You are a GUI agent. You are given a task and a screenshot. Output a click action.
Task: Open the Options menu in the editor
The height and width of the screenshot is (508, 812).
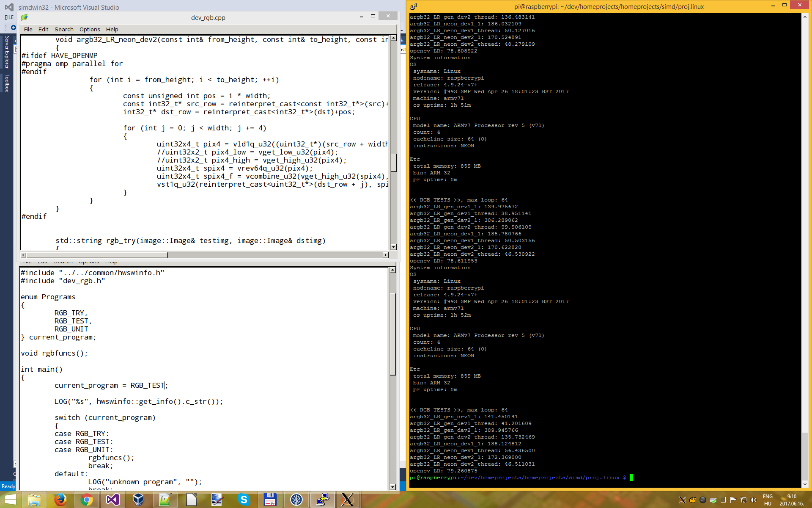90,29
